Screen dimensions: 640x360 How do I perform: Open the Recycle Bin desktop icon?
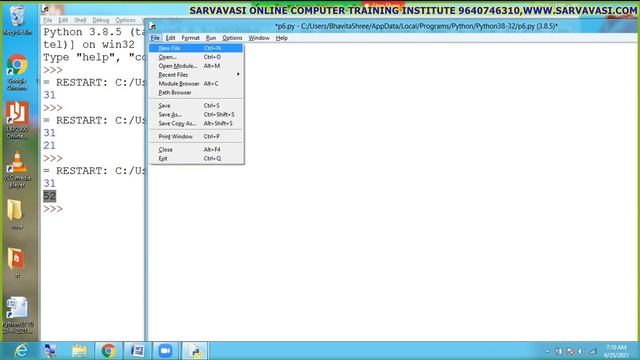click(x=17, y=20)
